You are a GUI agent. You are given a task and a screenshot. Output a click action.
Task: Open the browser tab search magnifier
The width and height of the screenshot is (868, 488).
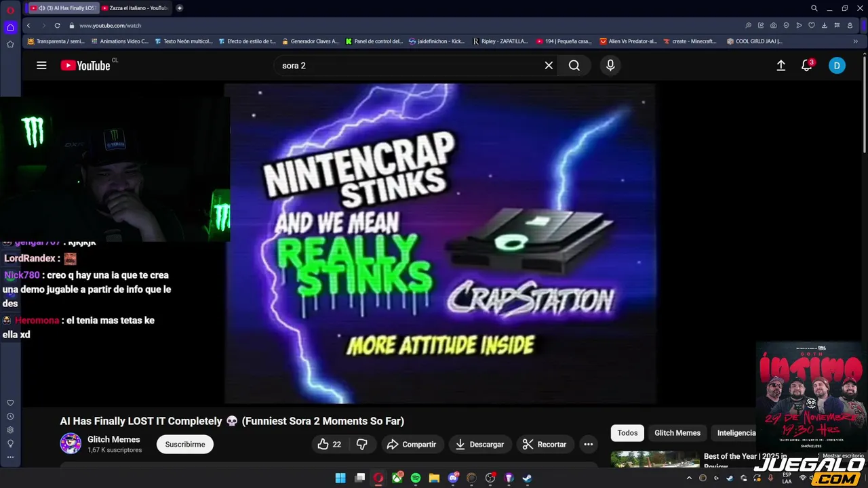click(x=814, y=8)
